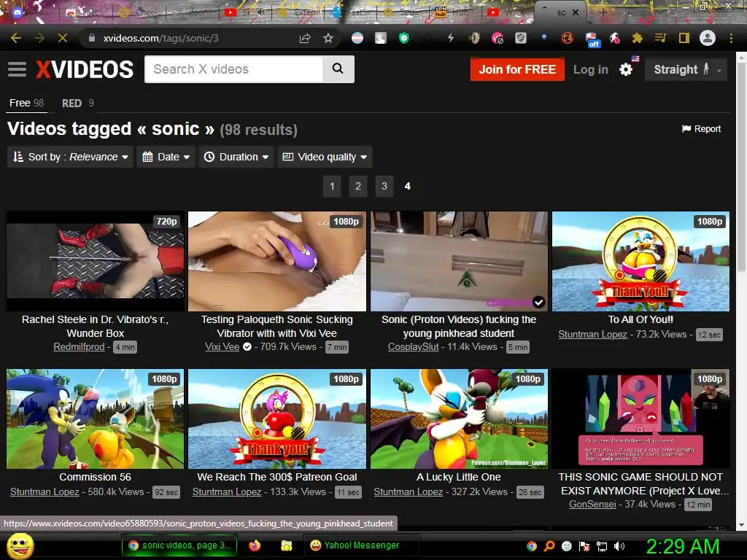Click the Report flag link
Image resolution: width=747 pixels, height=560 pixels.
point(701,128)
